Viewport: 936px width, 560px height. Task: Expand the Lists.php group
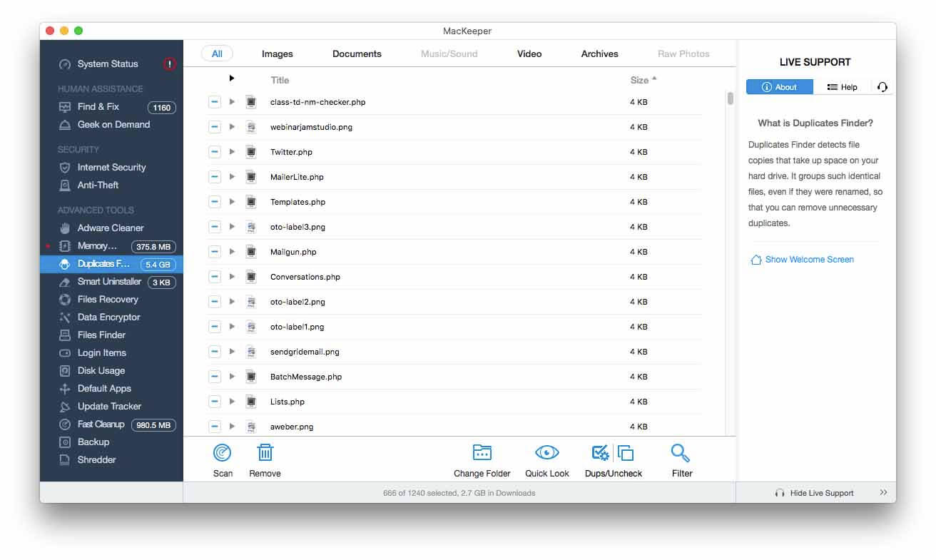tap(232, 402)
